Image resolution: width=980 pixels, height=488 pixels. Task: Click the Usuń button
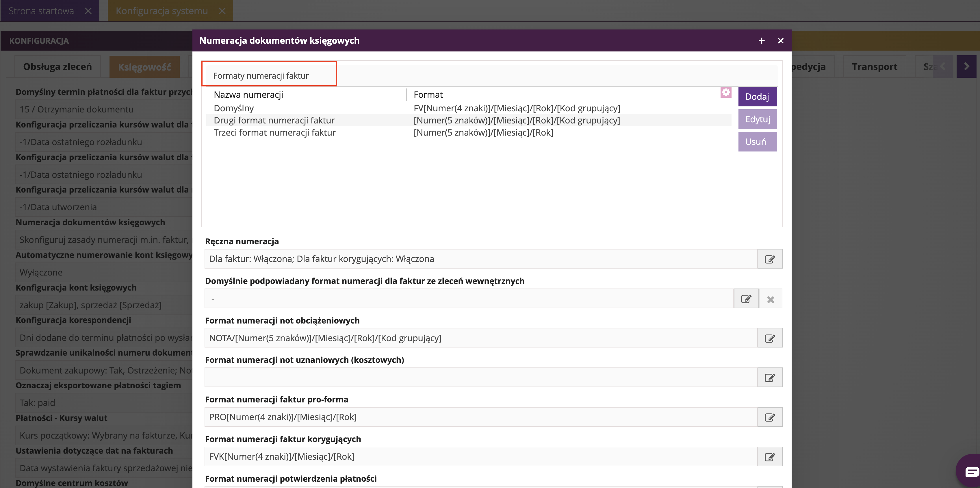(757, 142)
